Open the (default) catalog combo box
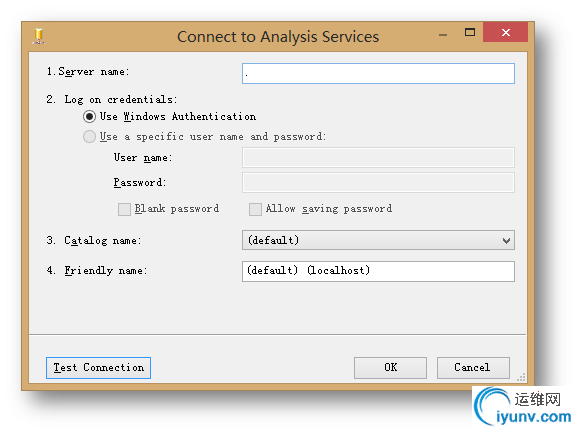Viewport: 577px width, 433px height. [378, 240]
